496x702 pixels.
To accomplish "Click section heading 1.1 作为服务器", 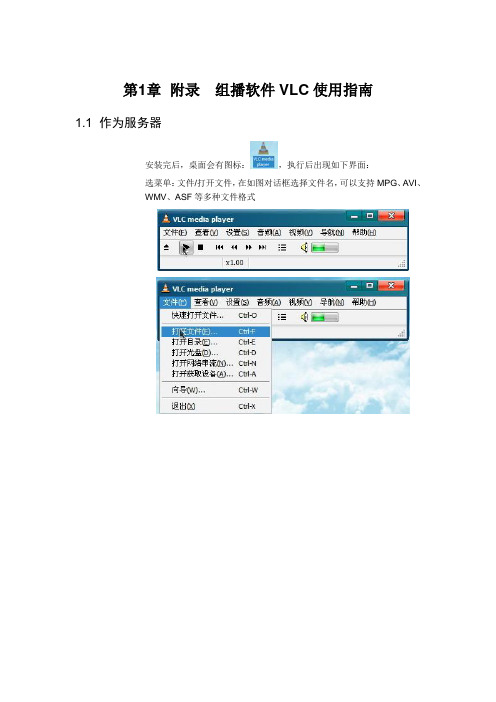I will pyautogui.click(x=118, y=123).
